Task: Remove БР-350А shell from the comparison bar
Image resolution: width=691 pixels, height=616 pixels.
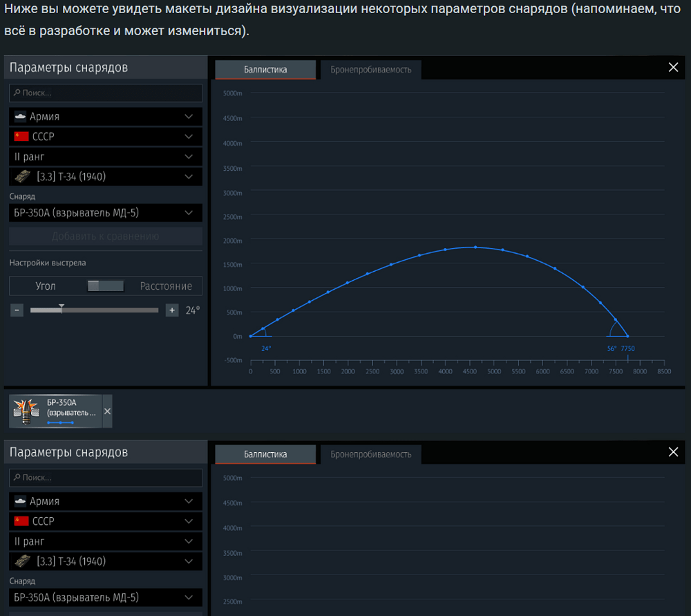Action: point(107,411)
